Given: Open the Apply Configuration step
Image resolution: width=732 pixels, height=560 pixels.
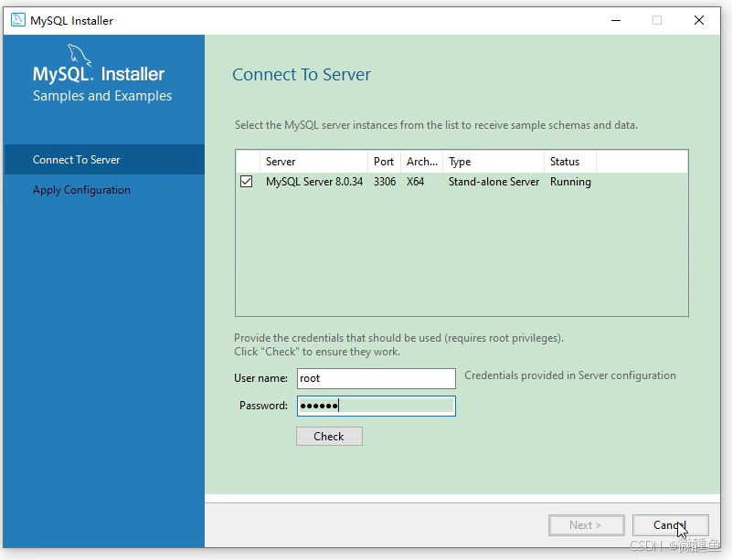Looking at the screenshot, I should 81,190.
